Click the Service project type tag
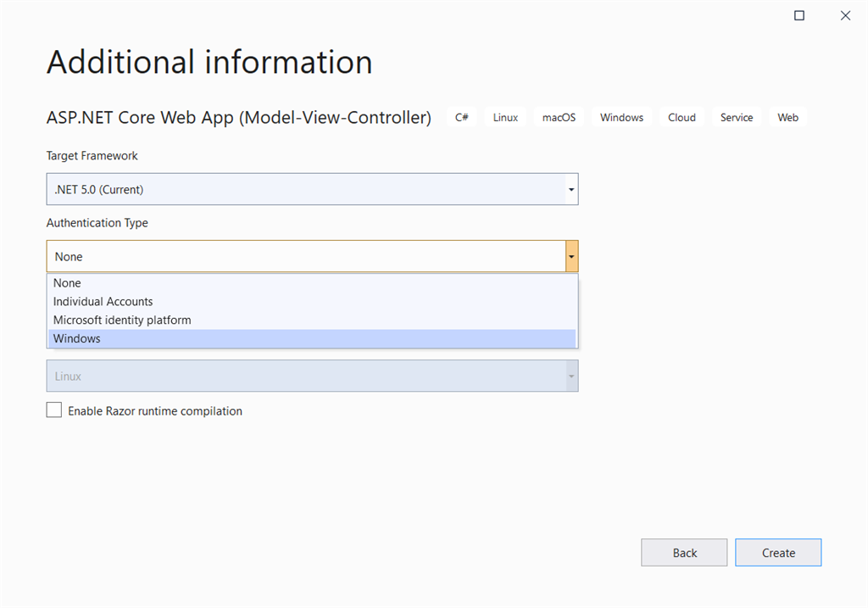 click(737, 118)
